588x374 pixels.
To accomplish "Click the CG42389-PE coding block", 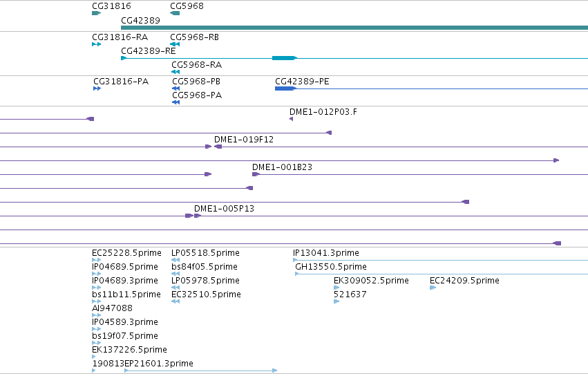I will click(x=285, y=88).
